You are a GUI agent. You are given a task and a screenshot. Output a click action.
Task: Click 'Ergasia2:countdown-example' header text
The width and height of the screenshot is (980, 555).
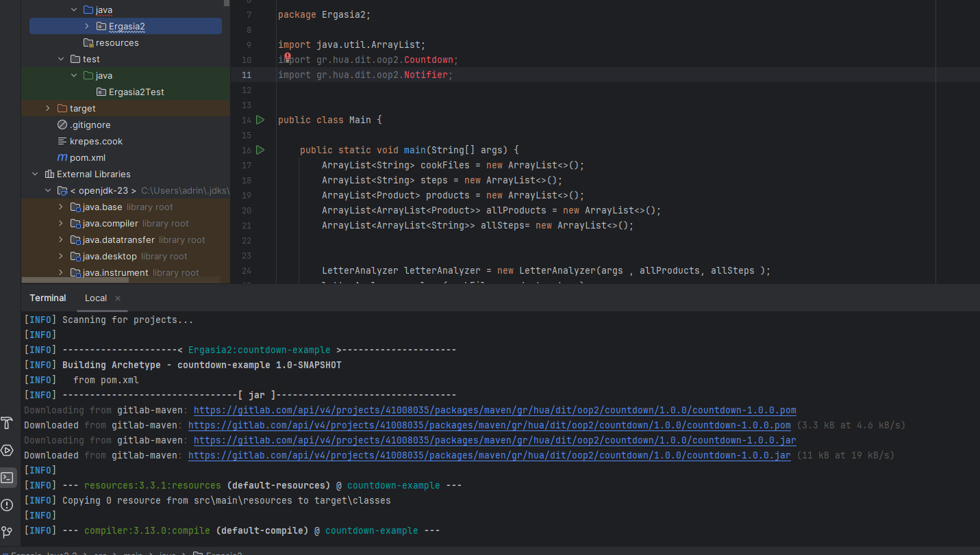[259, 350]
